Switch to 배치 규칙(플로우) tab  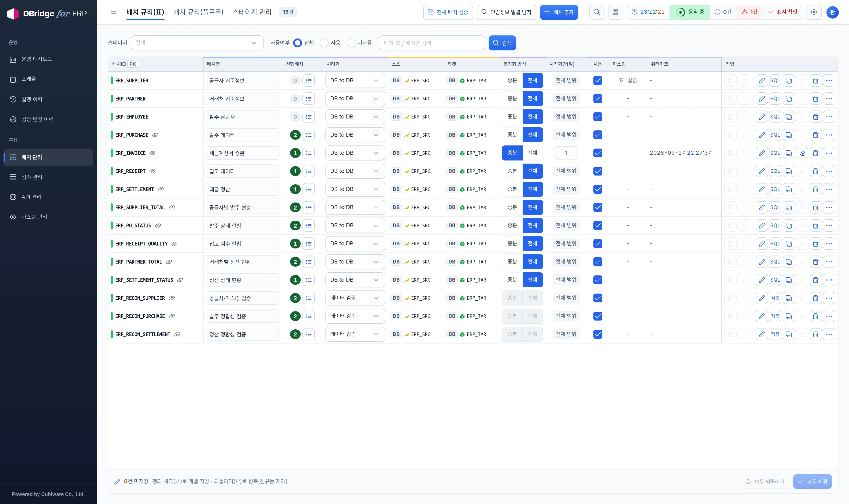pos(198,12)
